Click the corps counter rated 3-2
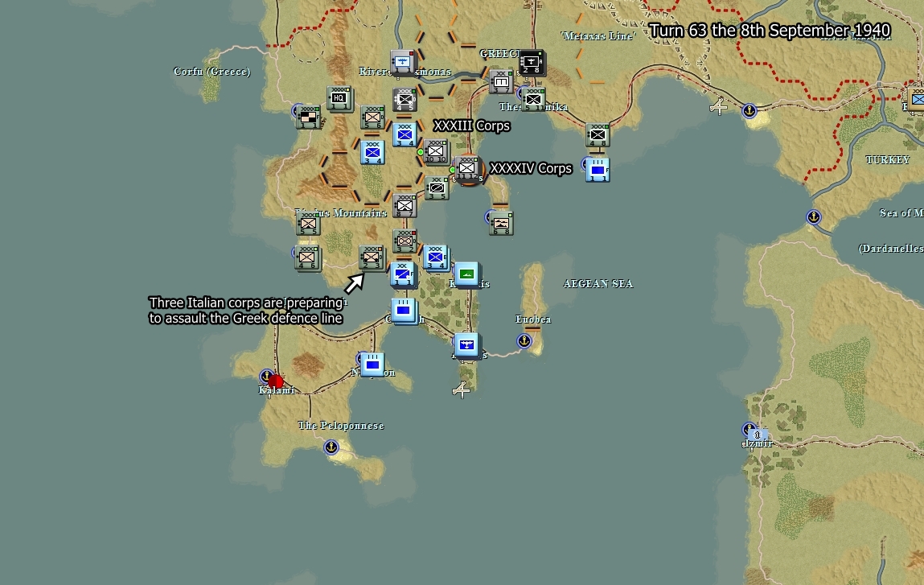This screenshot has width=924, height=585. pos(405,241)
